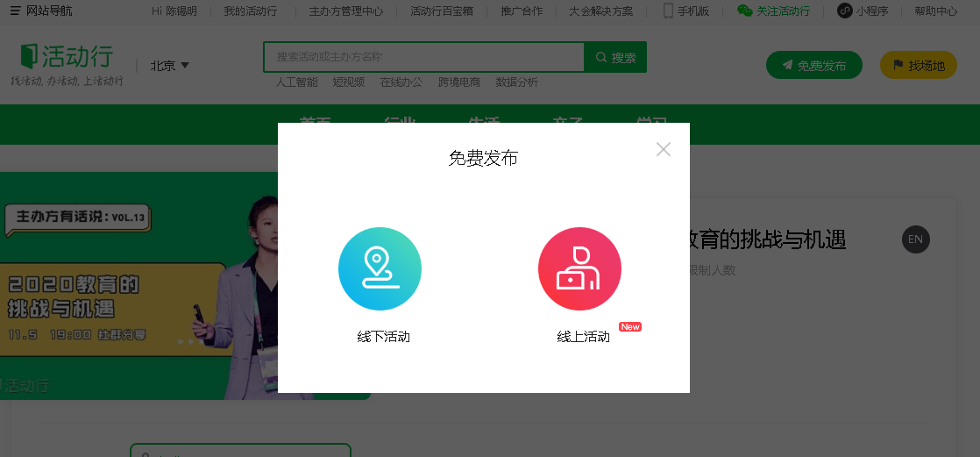980x457 pixels.
Task: Click the 免费发布 dialog title
Action: tap(483, 158)
